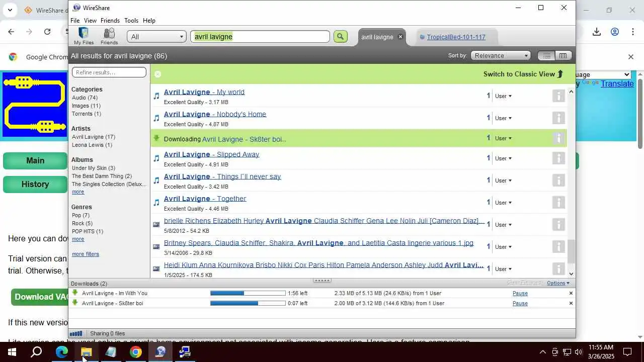Image resolution: width=644 pixels, height=362 pixels.
Task: Open the Sort by Relevance dropdown
Action: 501,56
